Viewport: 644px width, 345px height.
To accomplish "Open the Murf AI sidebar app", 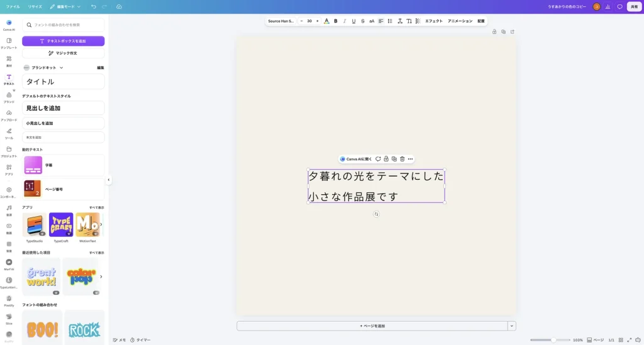I will click(9, 264).
